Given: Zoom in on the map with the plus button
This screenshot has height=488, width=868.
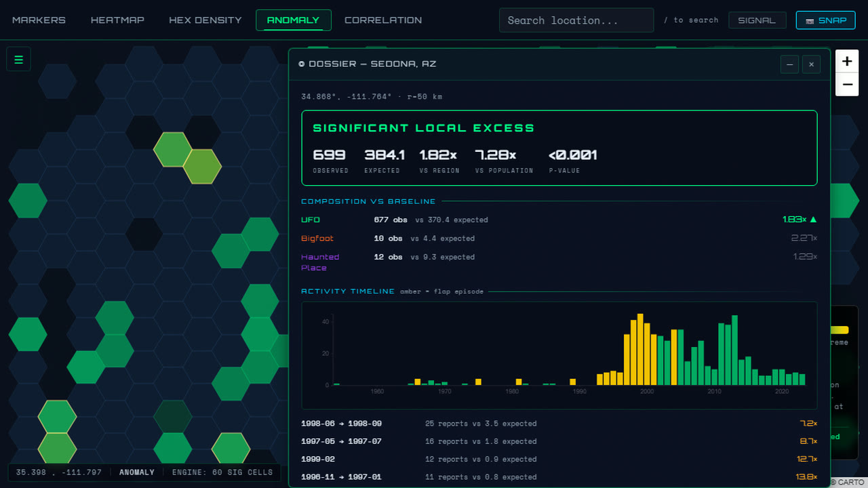Looking at the screenshot, I should coord(847,62).
